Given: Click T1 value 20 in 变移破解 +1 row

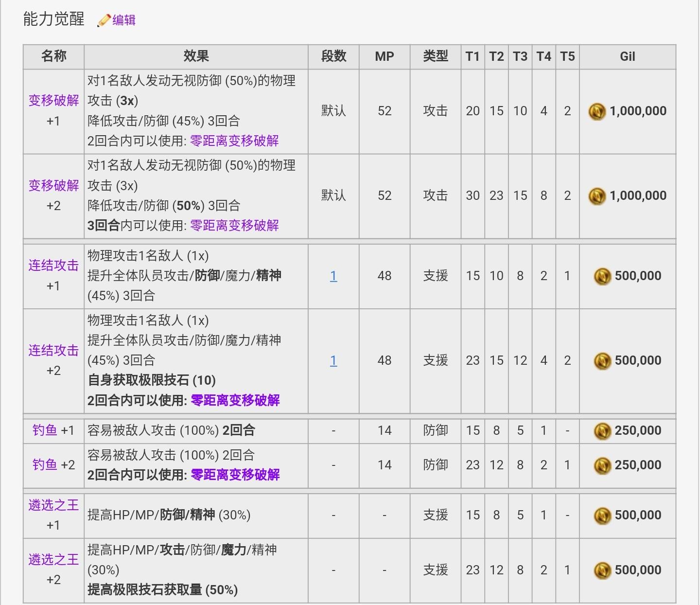Looking at the screenshot, I should click(x=472, y=111).
